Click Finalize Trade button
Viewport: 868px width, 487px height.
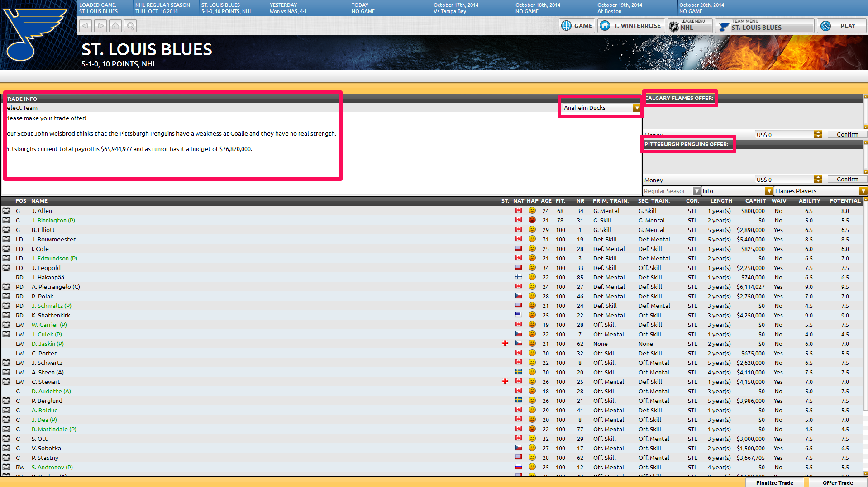774,482
